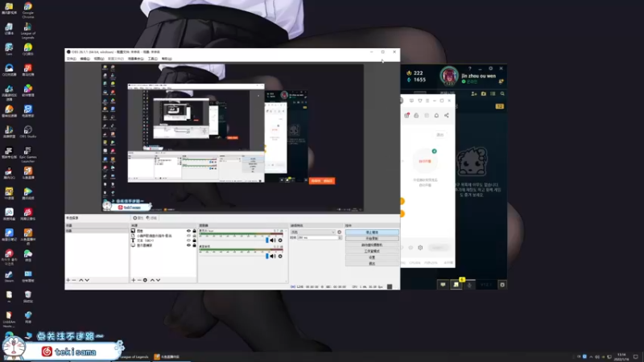This screenshot has width=644, height=362.
Task: Open League client missions icon with badge
Action: pyautogui.click(x=456, y=284)
